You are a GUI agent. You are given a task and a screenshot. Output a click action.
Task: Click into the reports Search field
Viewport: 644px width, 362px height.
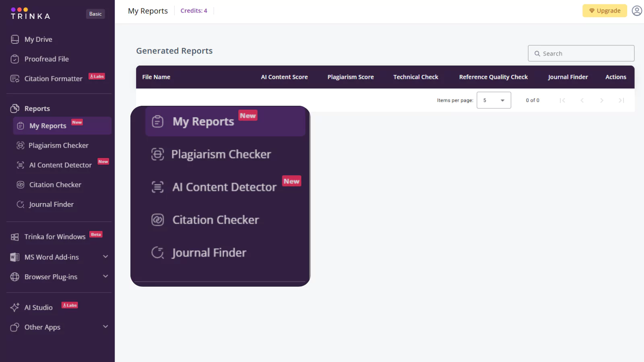[x=581, y=53]
